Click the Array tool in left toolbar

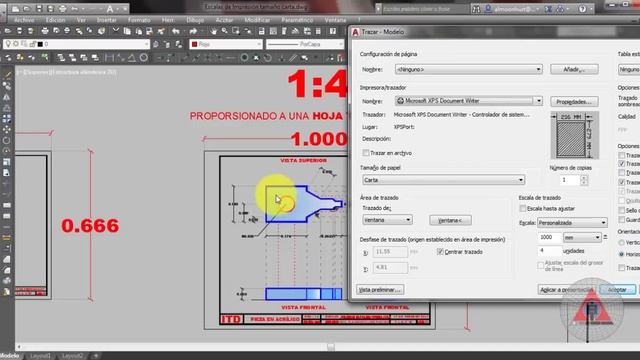[7, 118]
